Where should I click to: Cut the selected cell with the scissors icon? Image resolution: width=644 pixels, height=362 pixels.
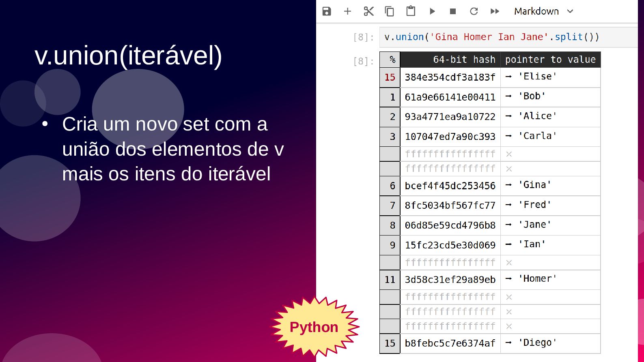click(x=368, y=11)
